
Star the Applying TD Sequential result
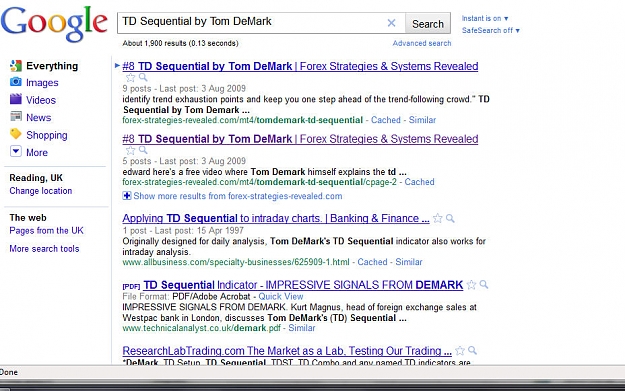click(x=438, y=218)
